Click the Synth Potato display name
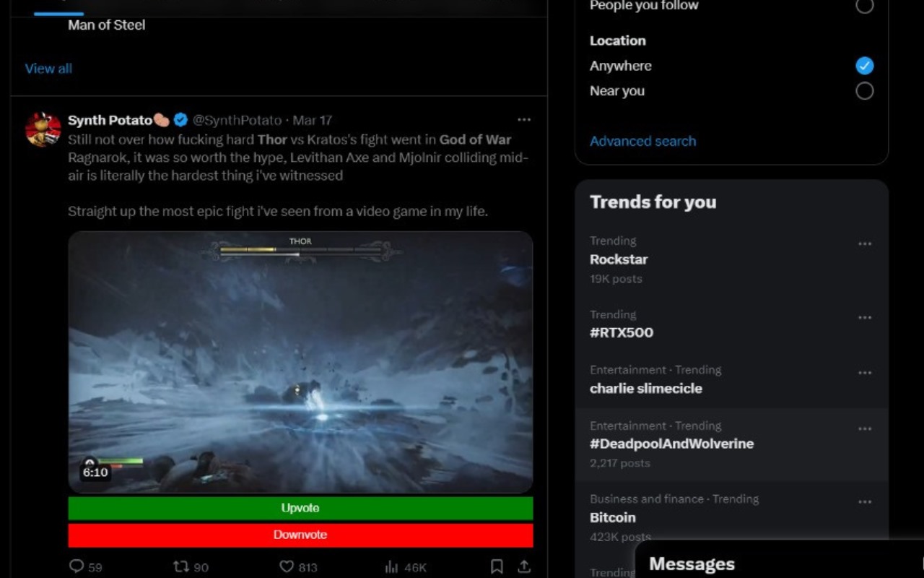Image resolution: width=924 pixels, height=578 pixels. click(110, 120)
